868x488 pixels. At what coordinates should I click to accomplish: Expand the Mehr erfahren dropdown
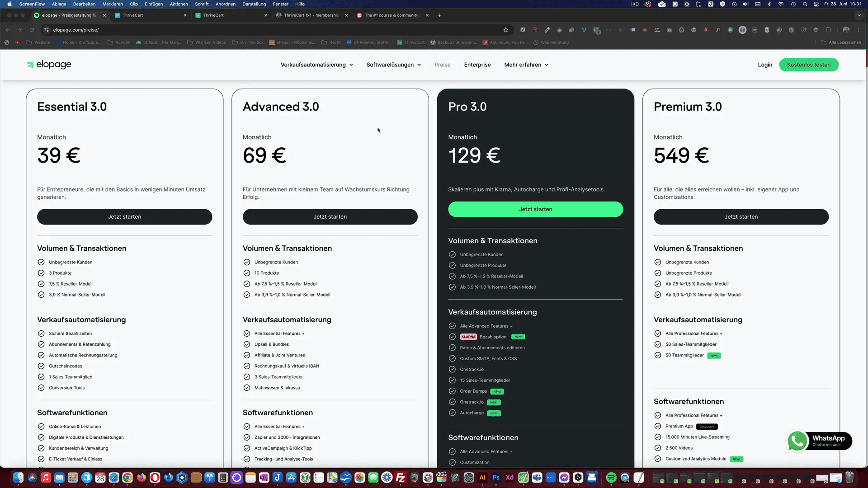point(526,65)
